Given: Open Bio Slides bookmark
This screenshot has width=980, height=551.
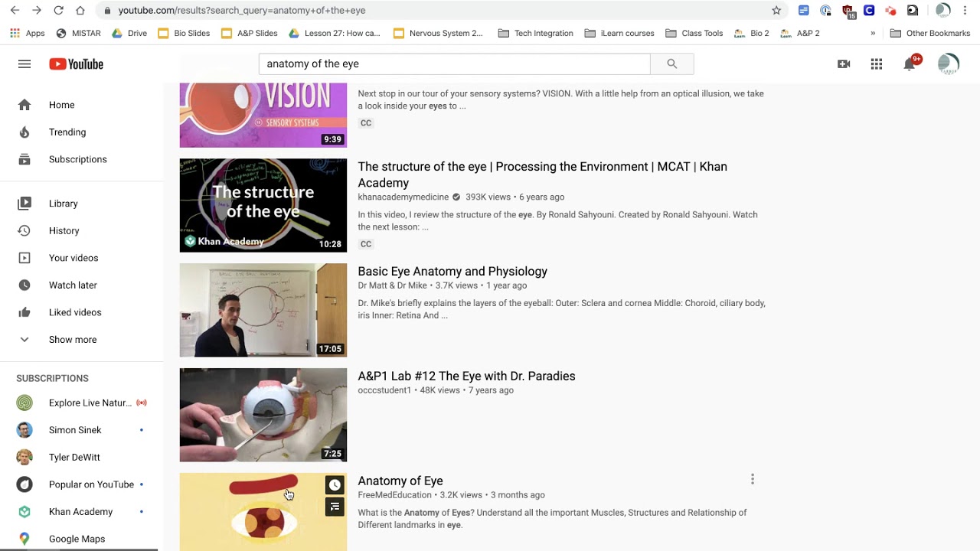Looking at the screenshot, I should coord(184,33).
